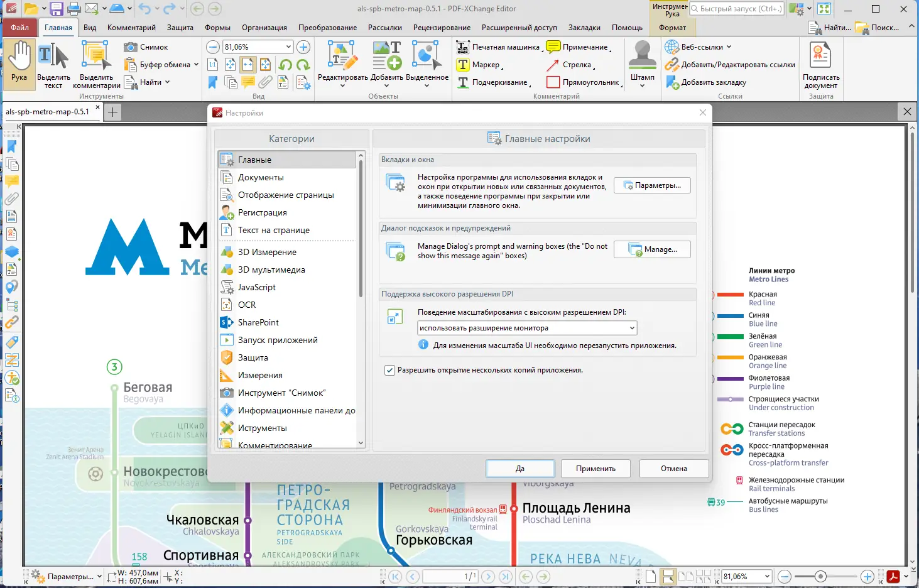Adjust the zoom slider in status bar
The width and height of the screenshot is (919, 588).
coord(820,576)
